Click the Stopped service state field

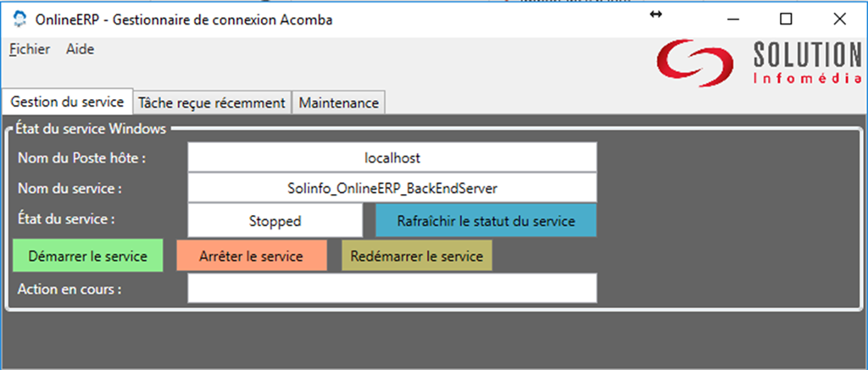click(275, 221)
